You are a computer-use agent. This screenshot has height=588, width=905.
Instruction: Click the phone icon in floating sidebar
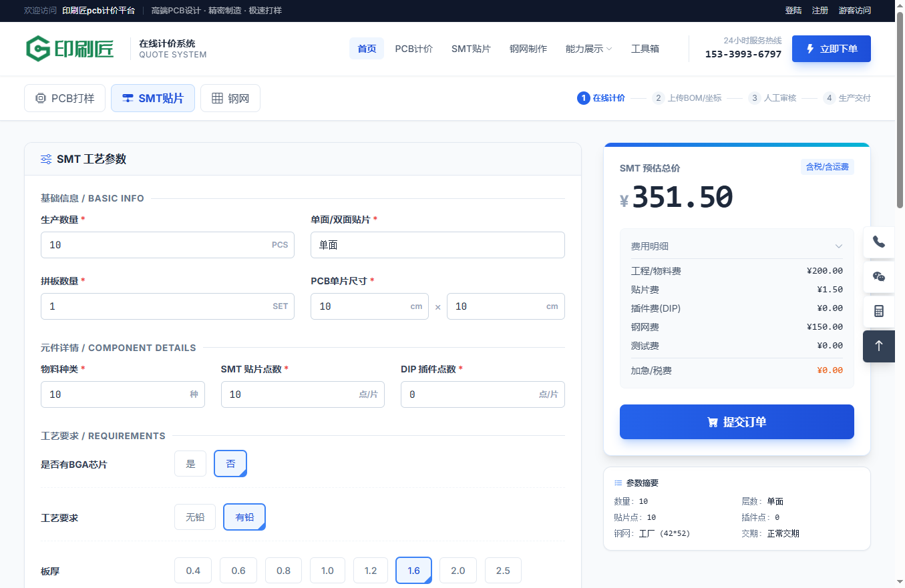pyautogui.click(x=878, y=242)
